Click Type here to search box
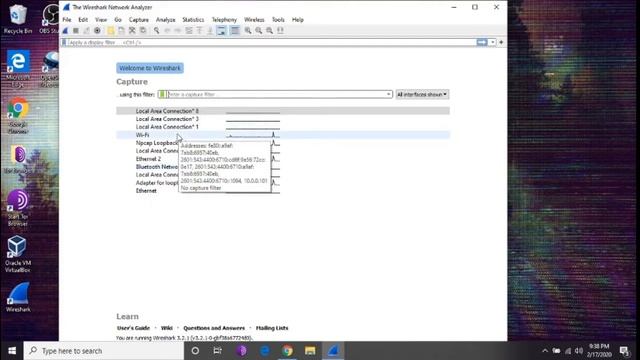 point(104,351)
